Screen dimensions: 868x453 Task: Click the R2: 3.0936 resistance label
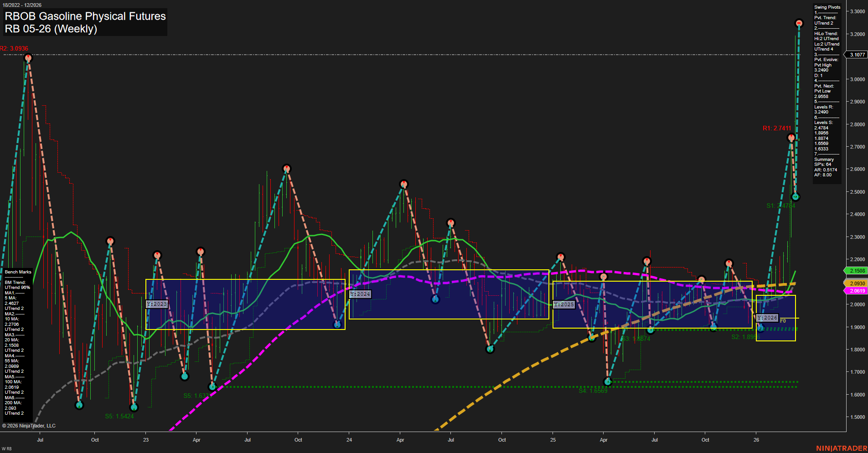coord(14,48)
